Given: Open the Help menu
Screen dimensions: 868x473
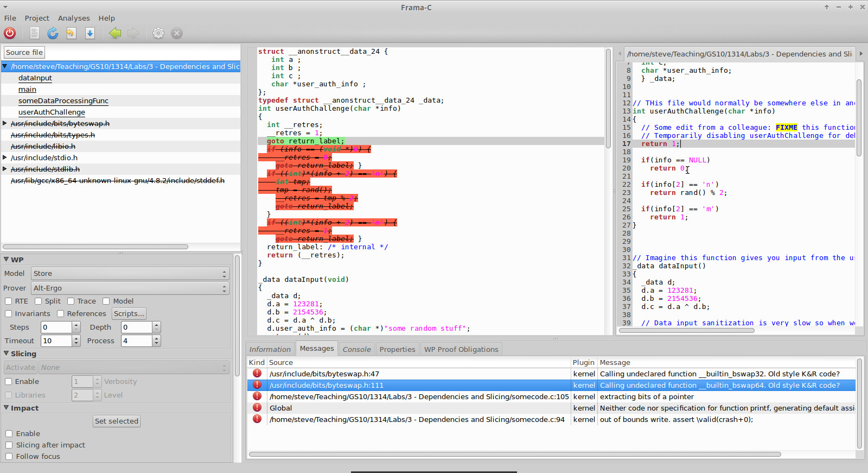Looking at the screenshot, I should [x=106, y=18].
